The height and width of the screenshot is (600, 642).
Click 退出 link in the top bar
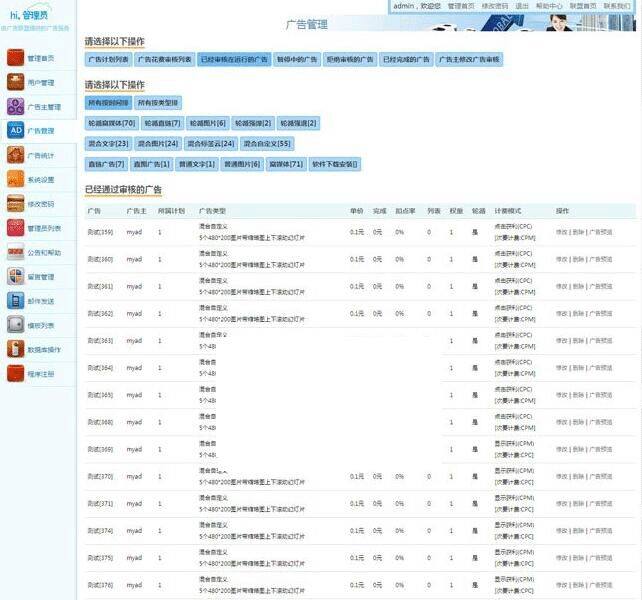tap(522, 6)
